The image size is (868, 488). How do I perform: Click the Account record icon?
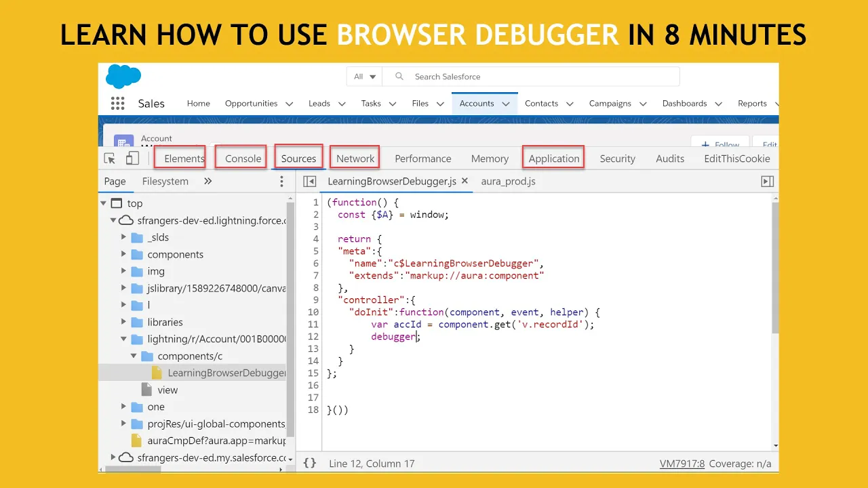pyautogui.click(x=124, y=142)
